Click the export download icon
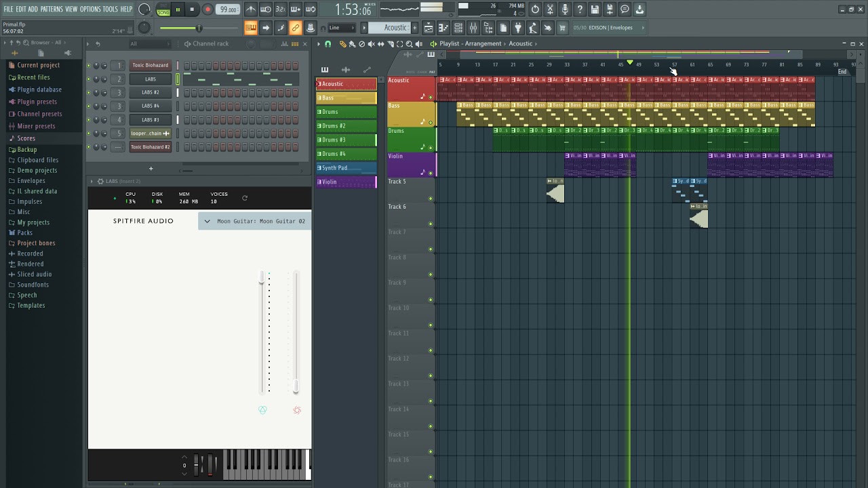The width and height of the screenshot is (868, 488). click(x=639, y=9)
